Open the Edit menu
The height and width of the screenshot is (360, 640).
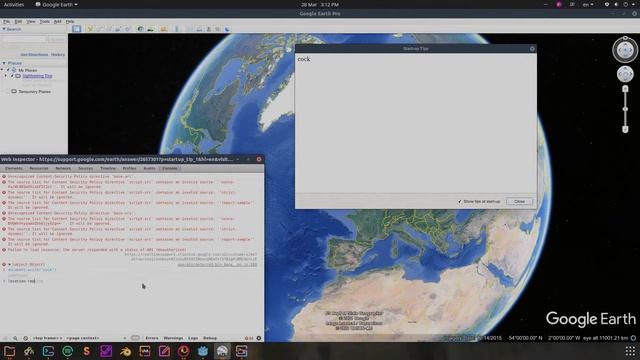coord(18,21)
